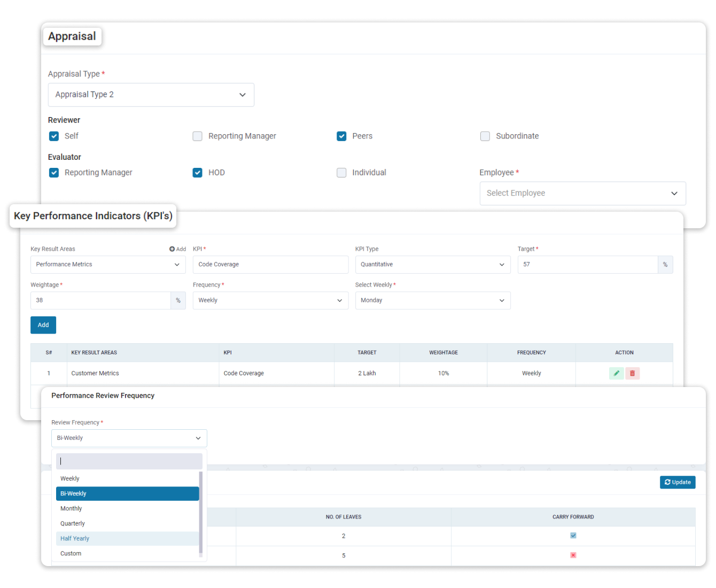The width and height of the screenshot is (716, 588).
Task: Enable the Reporting Manager reviewer checkbox
Action: pos(198,136)
